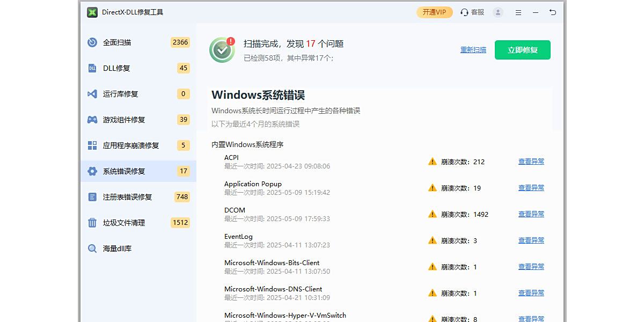This screenshot has height=322, width=644.
Task: Open the user account avatar icon
Action: coord(498,12)
